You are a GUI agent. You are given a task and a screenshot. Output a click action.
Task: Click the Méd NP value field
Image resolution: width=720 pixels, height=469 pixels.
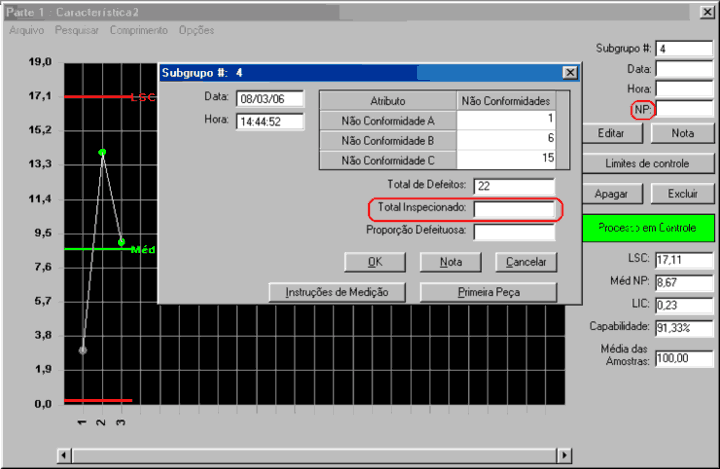click(684, 283)
